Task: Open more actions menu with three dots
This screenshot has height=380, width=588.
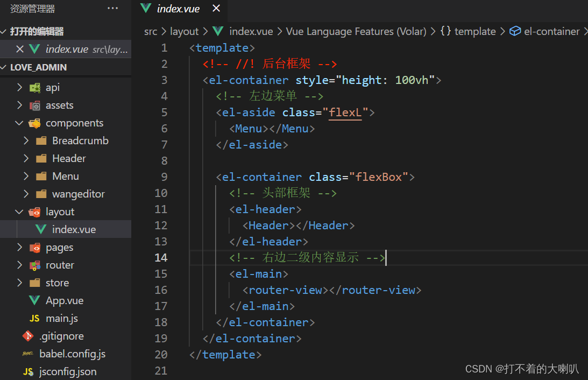Action: tap(112, 8)
